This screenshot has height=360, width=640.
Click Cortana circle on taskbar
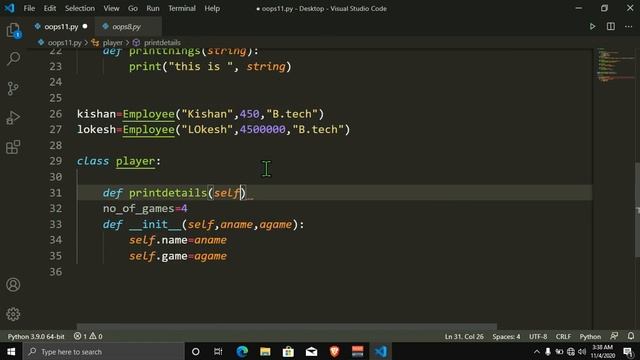pos(196,351)
